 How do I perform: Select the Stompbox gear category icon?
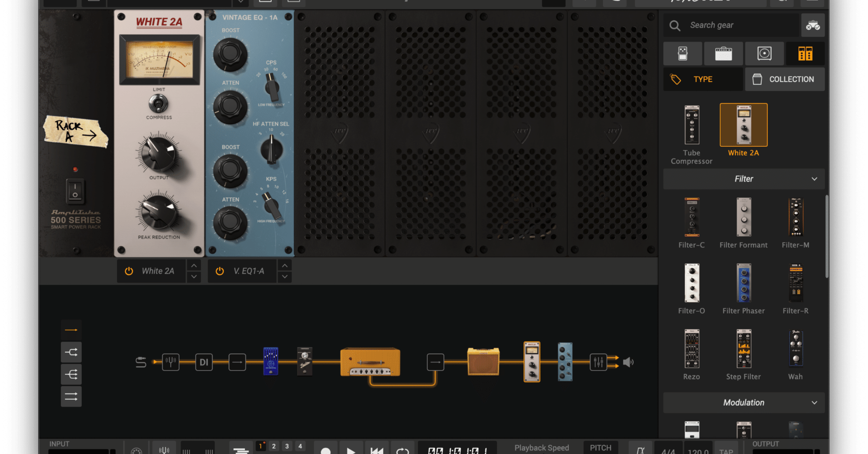683,53
